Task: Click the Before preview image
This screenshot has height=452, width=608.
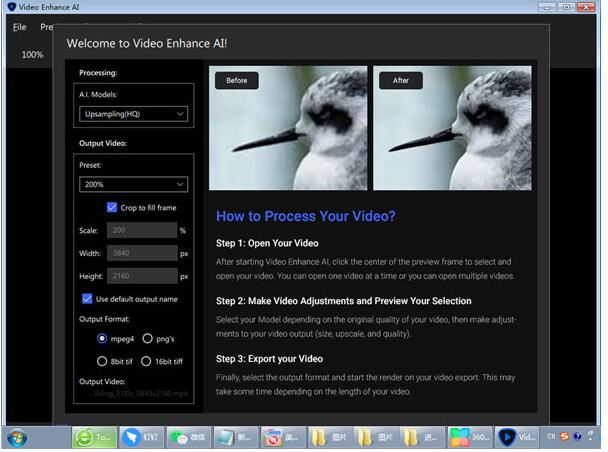Action: pyautogui.click(x=288, y=128)
